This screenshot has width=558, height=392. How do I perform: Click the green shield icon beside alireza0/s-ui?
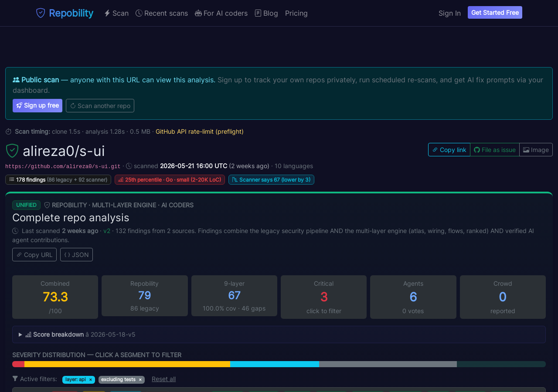click(x=12, y=151)
